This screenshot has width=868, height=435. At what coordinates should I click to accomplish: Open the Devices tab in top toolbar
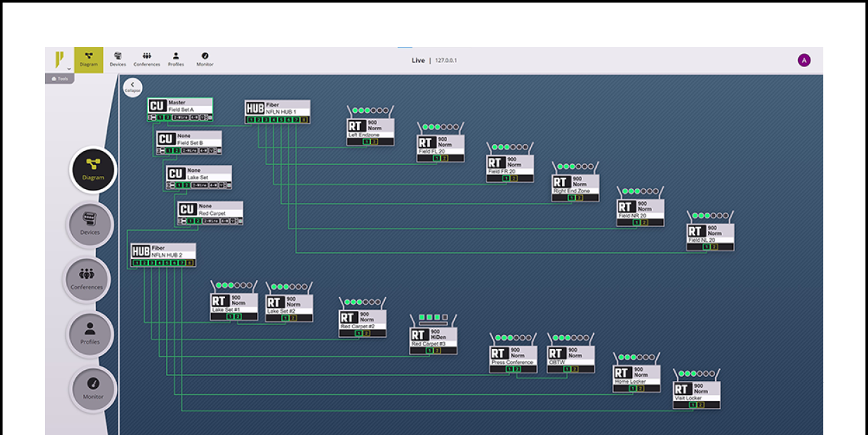click(x=118, y=60)
